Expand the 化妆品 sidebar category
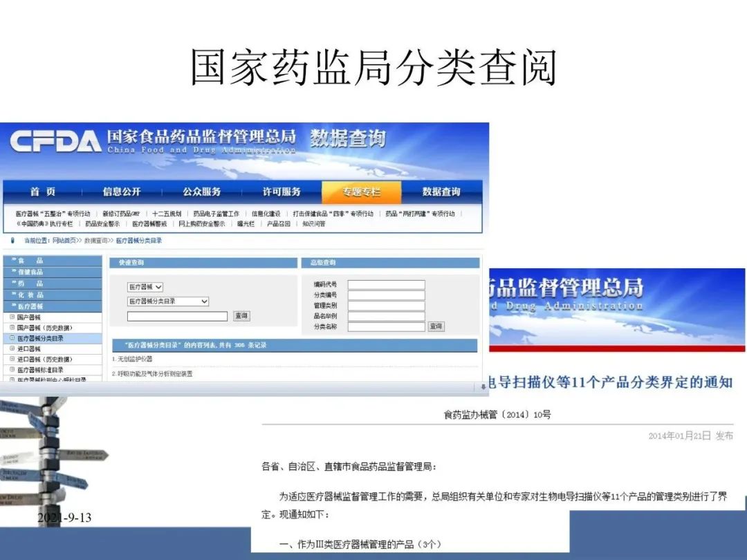Viewport: 747px width, 560px height. pyautogui.click(x=53, y=295)
